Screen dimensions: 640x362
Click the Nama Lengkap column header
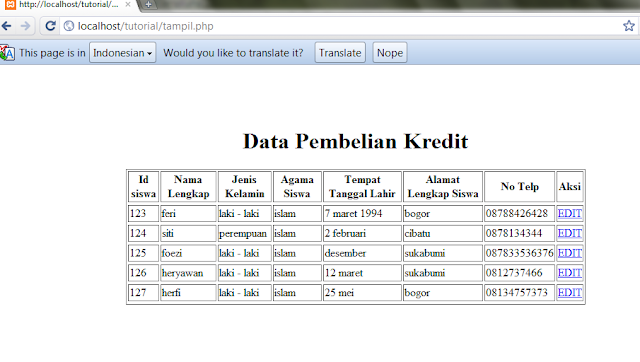pyautogui.click(x=188, y=187)
